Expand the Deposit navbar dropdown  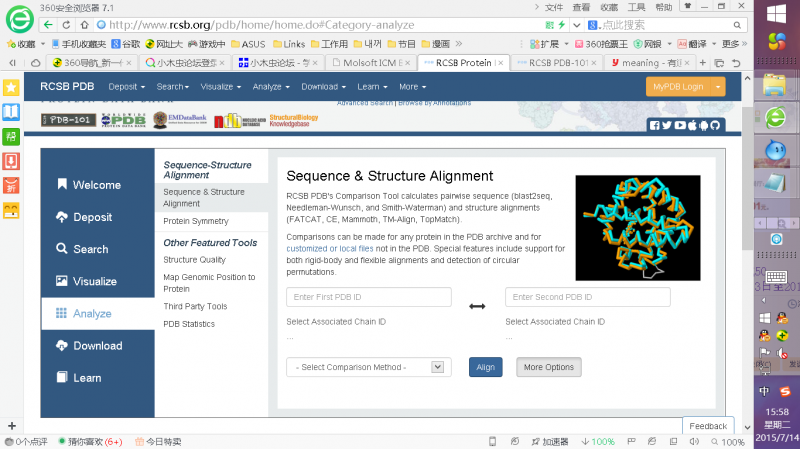(x=127, y=87)
